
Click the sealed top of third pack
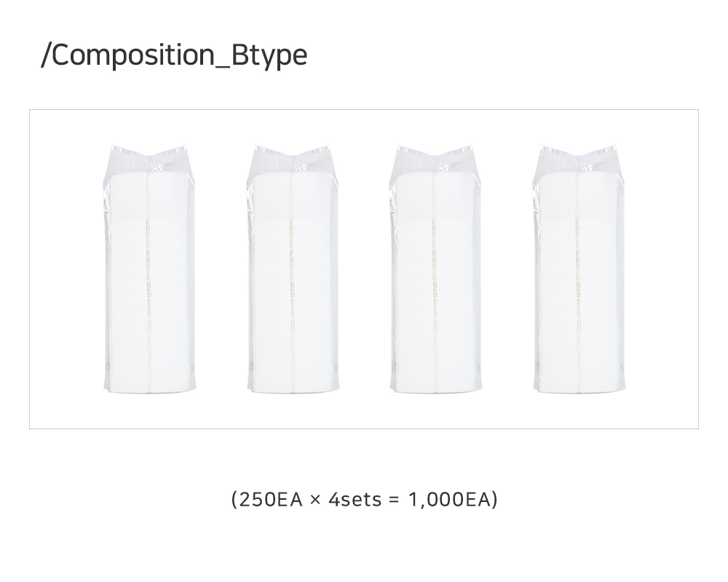436,159
